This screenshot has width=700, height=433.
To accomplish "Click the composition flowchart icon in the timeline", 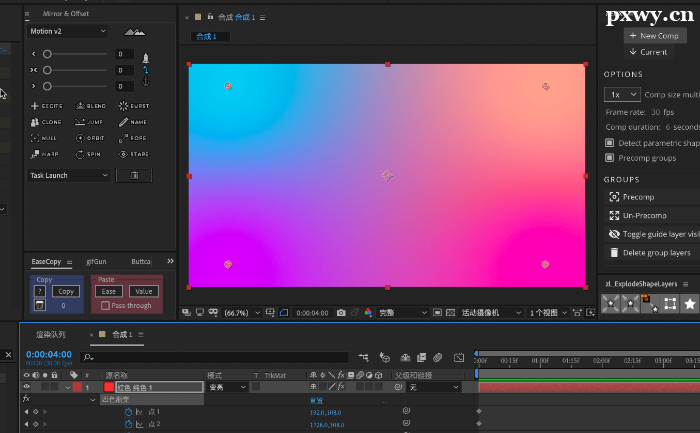I will pos(363,357).
